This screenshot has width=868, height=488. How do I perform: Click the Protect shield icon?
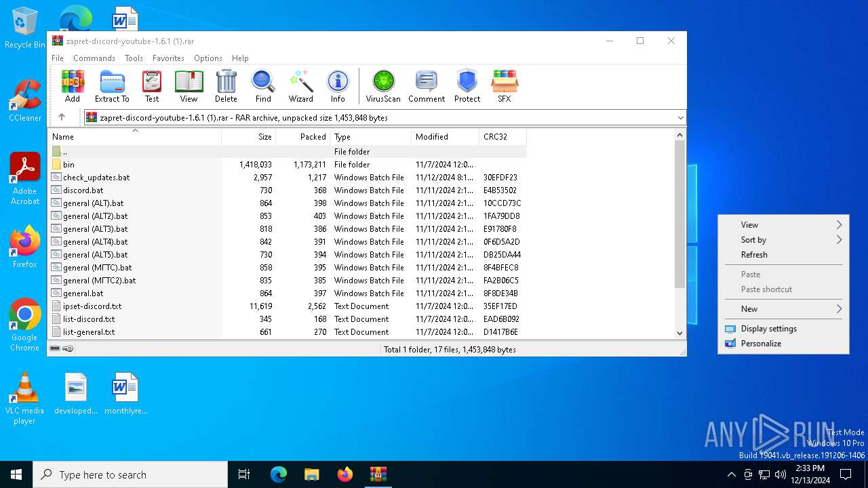pos(467,86)
